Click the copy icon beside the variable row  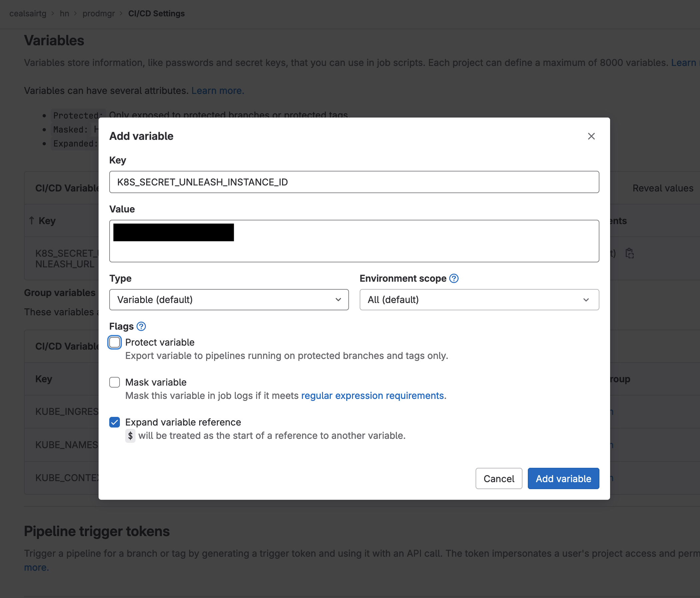click(629, 253)
